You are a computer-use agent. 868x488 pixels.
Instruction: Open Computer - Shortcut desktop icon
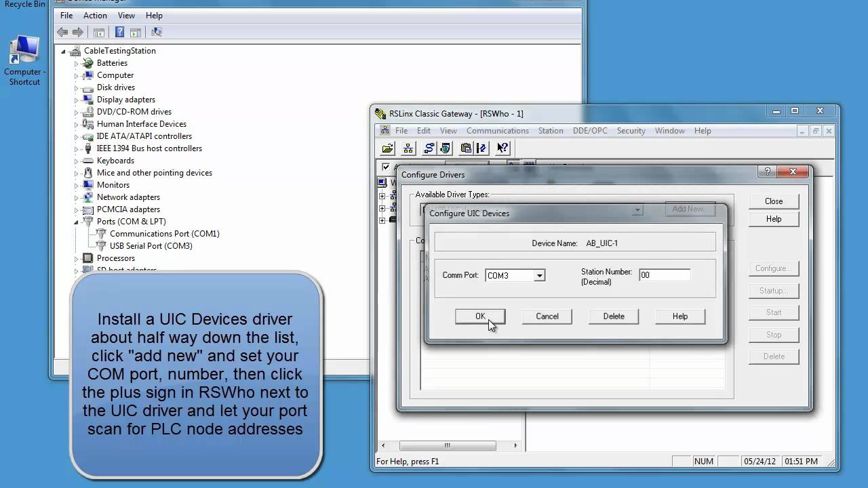coord(24,61)
